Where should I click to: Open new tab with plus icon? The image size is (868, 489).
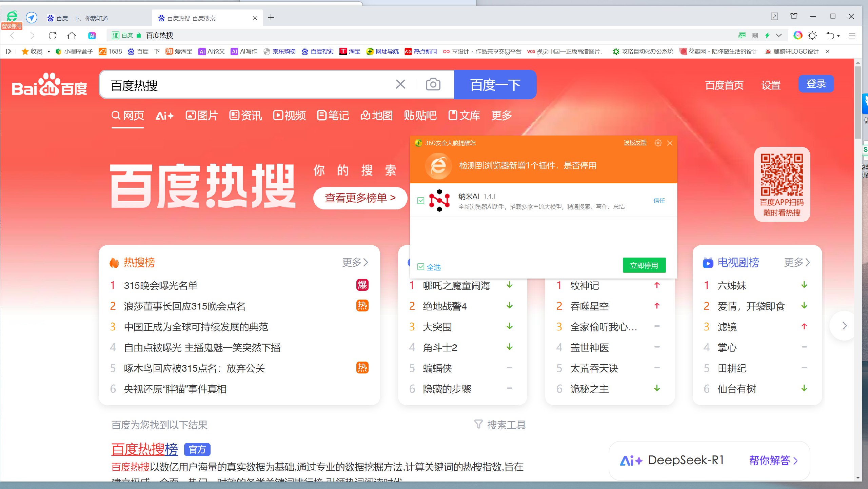point(271,18)
